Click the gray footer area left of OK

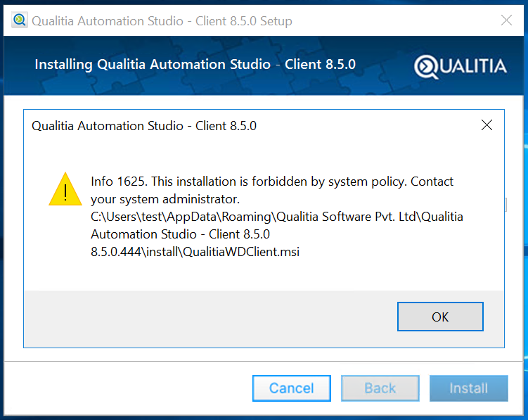coord(211,317)
